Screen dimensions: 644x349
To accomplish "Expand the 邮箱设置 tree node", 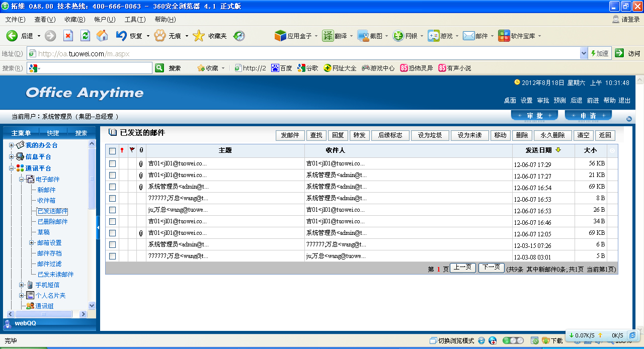I will (32, 243).
